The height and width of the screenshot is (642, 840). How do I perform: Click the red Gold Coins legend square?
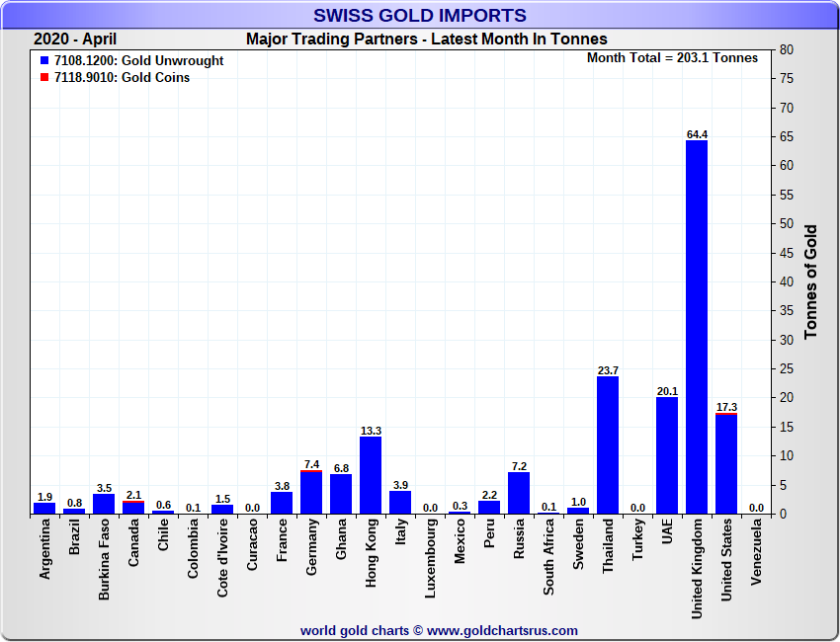pos(44,77)
